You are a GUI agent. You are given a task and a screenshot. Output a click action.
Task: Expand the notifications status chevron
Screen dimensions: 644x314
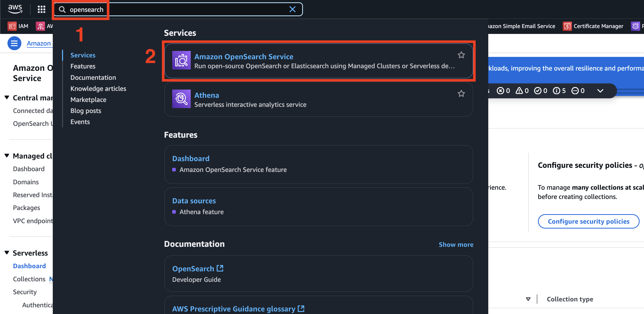(600, 91)
